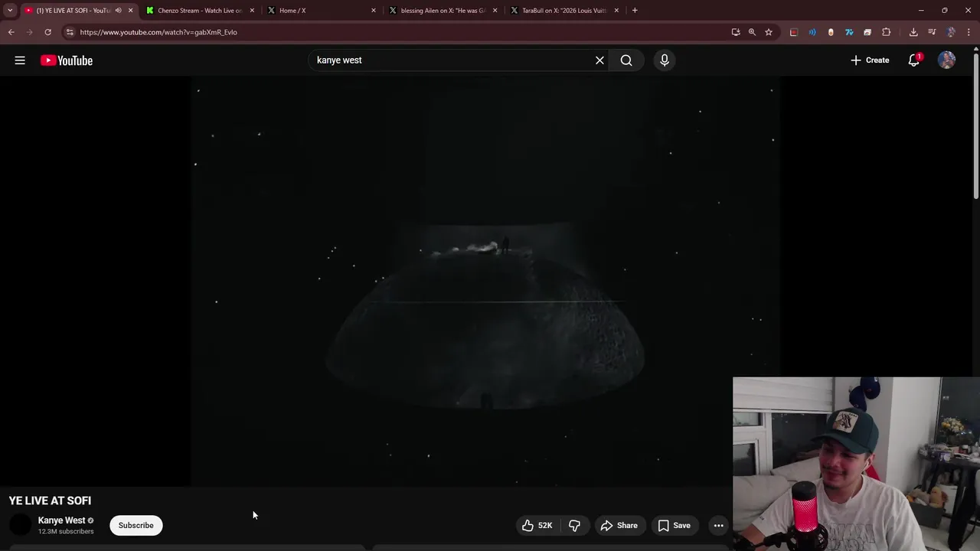Switch to Home / X tab
Screen dimensions: 980x551
[322, 11]
